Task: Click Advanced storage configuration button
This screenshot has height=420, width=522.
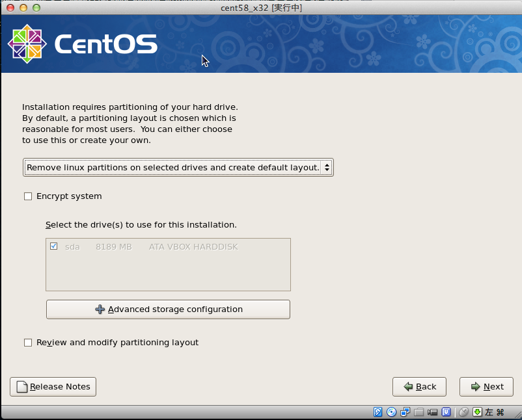Action: (168, 309)
